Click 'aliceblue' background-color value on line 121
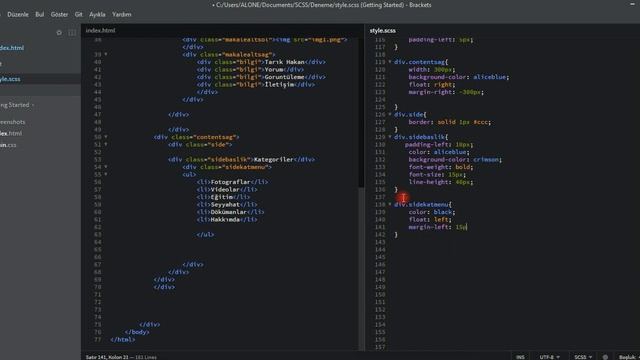The height and width of the screenshot is (360, 640). pyautogui.click(x=489, y=77)
